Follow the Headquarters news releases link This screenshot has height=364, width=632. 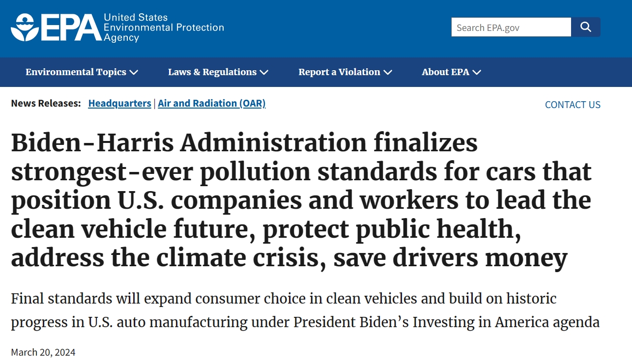tap(119, 103)
